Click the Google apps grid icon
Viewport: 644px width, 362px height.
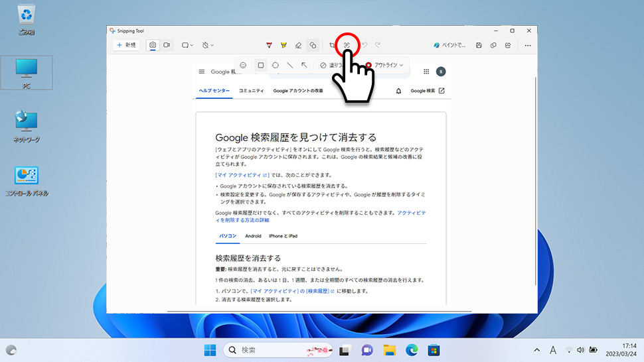[x=426, y=72]
